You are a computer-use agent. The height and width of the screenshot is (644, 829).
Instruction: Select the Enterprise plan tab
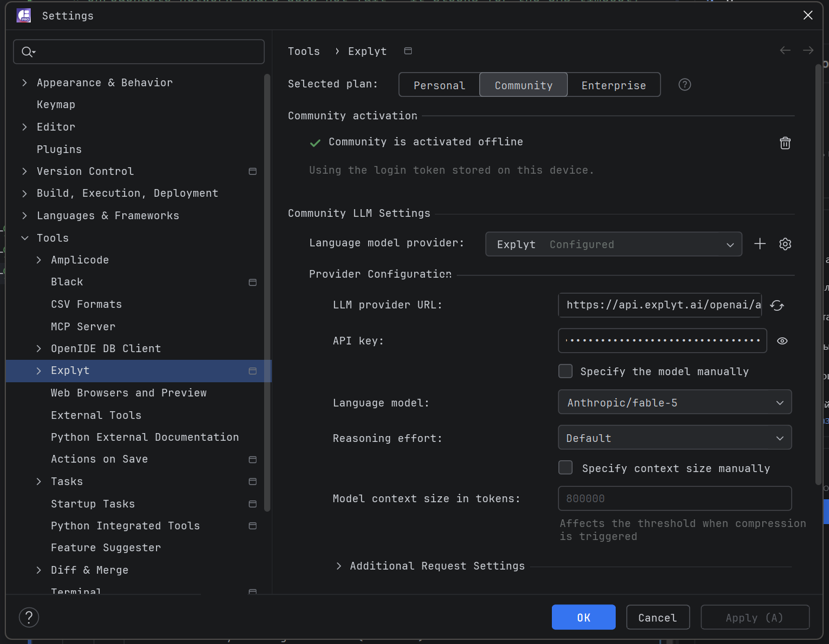tap(614, 85)
